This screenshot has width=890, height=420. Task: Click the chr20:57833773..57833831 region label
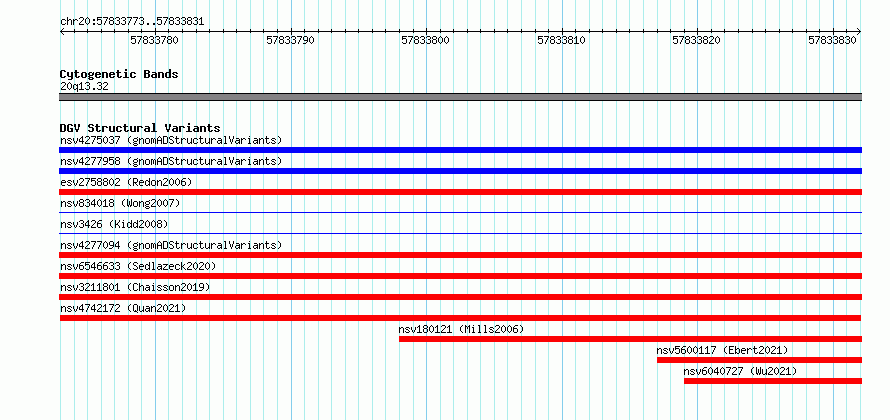pyautogui.click(x=132, y=22)
